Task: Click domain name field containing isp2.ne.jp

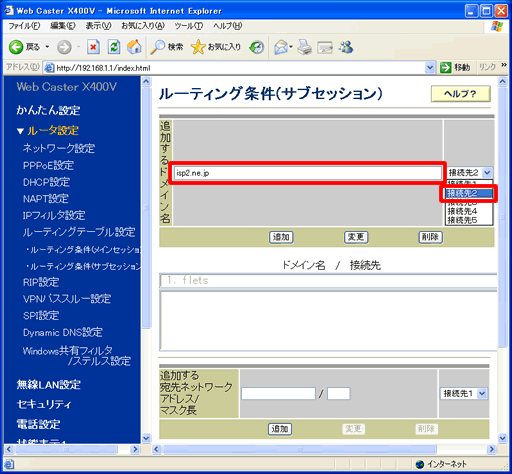Action: click(x=308, y=173)
